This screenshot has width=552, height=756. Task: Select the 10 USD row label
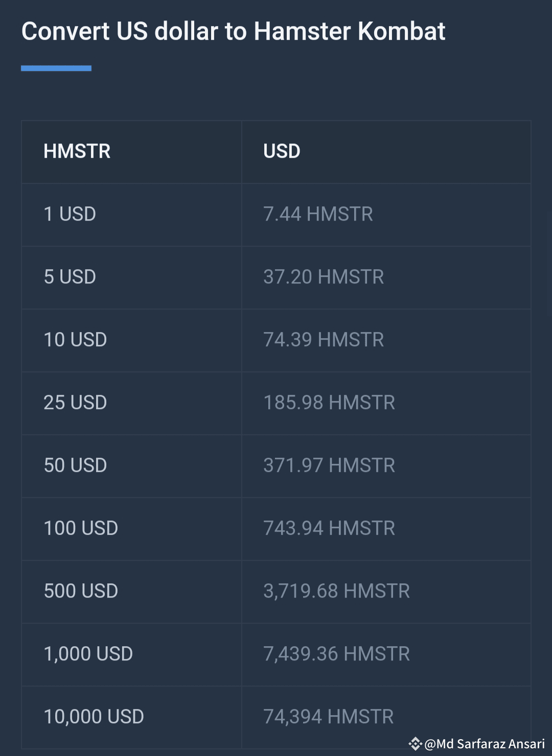[75, 340]
